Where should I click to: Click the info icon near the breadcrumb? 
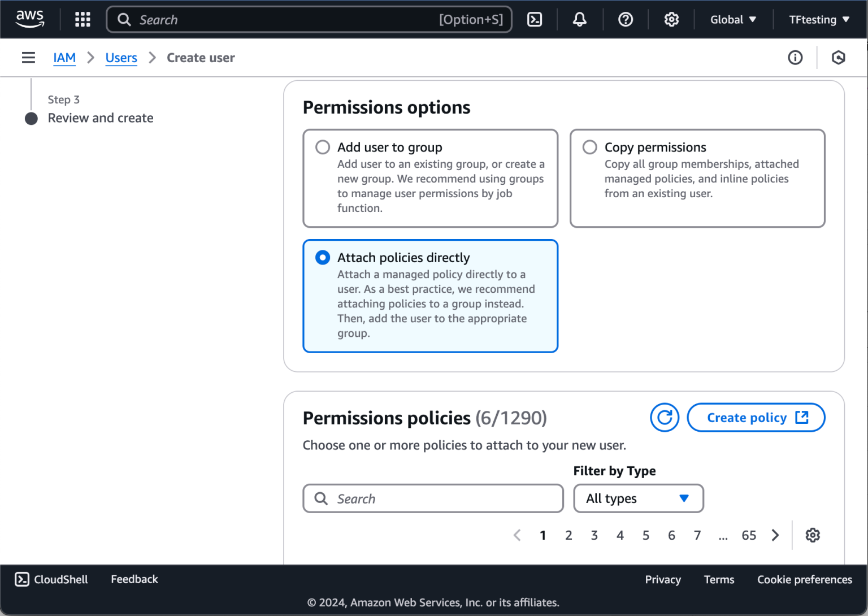pos(795,57)
